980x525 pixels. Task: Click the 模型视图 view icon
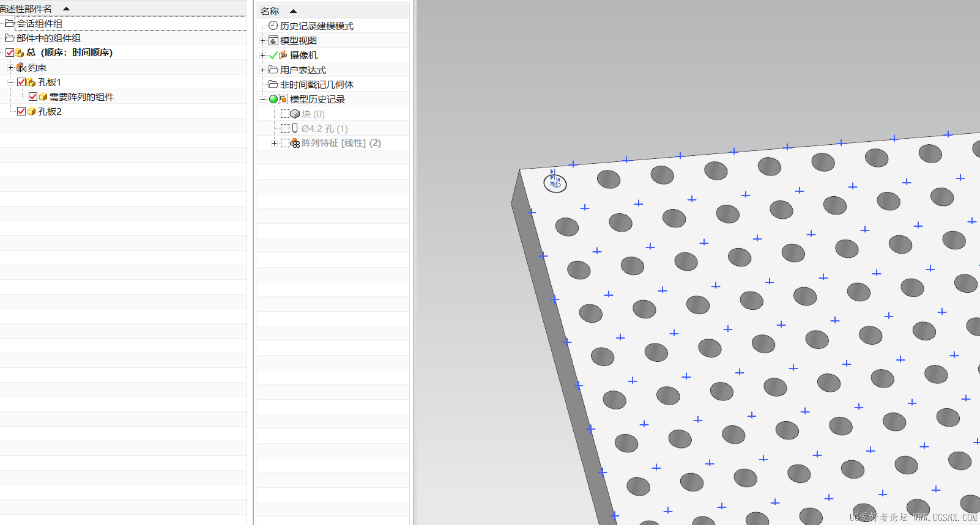point(273,40)
